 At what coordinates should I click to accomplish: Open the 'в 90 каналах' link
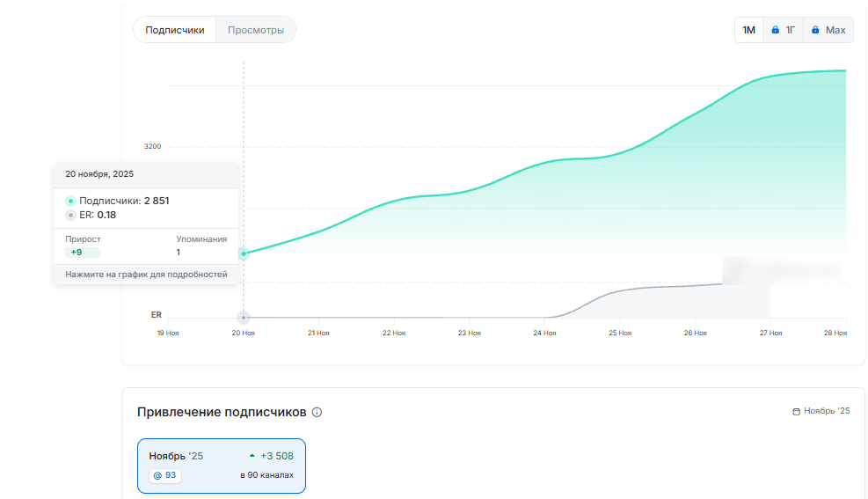[x=266, y=475]
